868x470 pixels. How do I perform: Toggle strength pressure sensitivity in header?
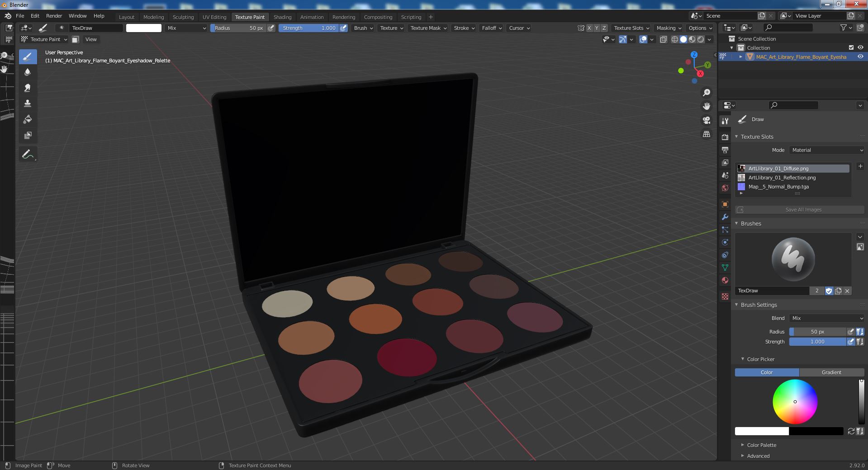click(344, 28)
